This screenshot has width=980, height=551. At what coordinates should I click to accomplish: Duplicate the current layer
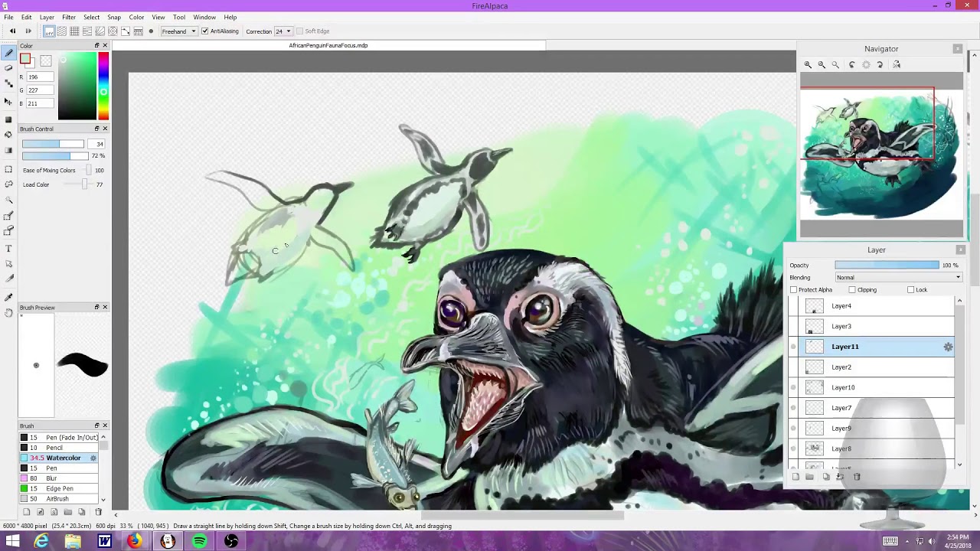pos(825,477)
